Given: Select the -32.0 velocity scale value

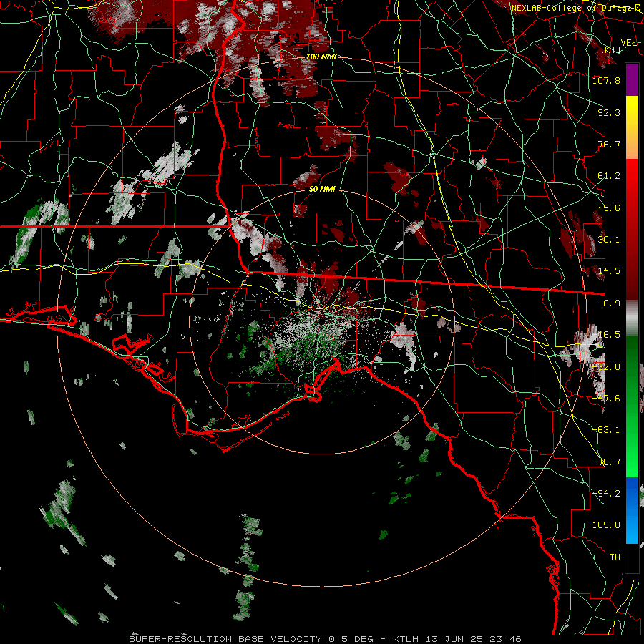Looking at the screenshot, I should pos(606,367).
